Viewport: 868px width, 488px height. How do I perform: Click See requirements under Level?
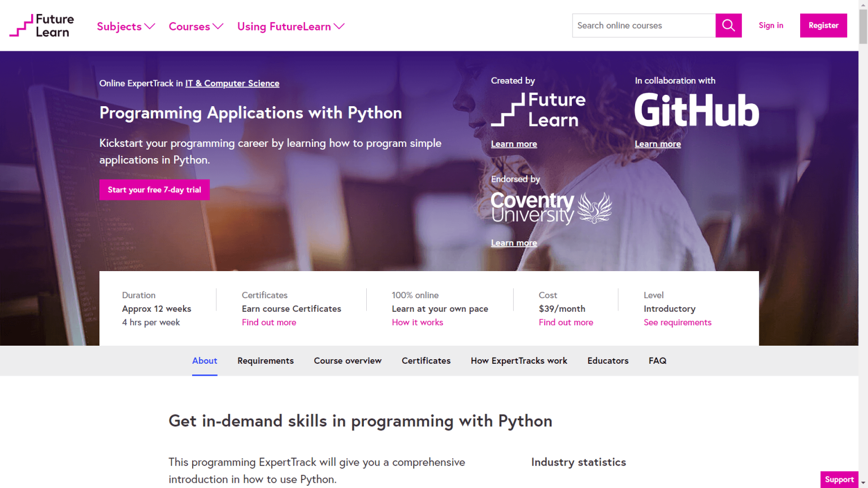pos(678,322)
